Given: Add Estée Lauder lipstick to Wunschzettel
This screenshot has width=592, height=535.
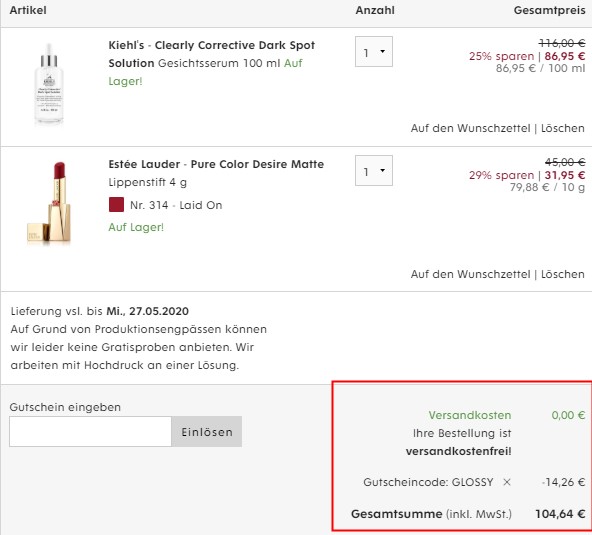Looking at the screenshot, I should (x=470, y=274).
